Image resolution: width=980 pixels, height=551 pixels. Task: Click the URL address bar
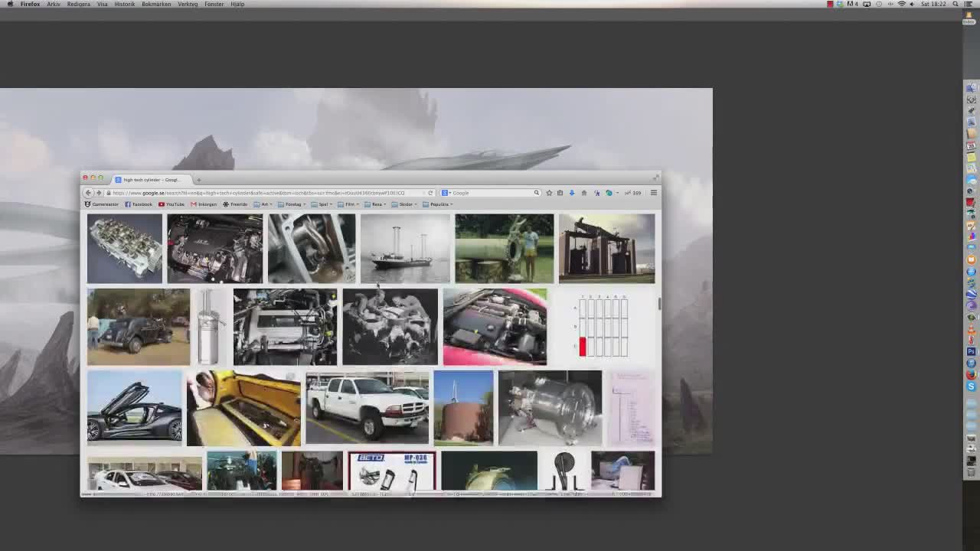tap(260, 193)
